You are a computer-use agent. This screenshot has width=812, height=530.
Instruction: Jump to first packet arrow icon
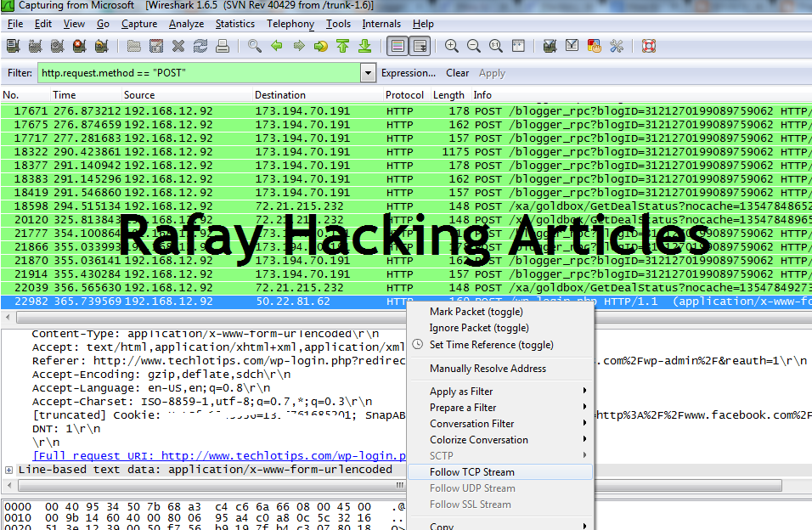(343, 46)
